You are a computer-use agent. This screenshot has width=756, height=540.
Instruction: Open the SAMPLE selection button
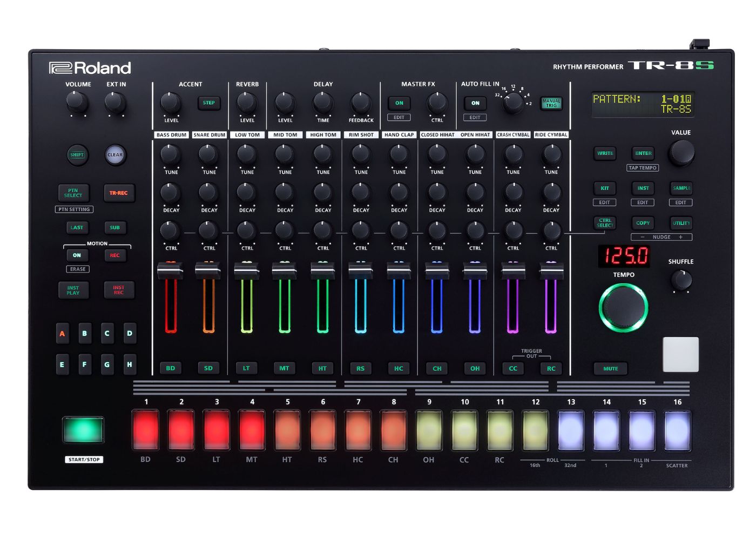click(x=681, y=188)
